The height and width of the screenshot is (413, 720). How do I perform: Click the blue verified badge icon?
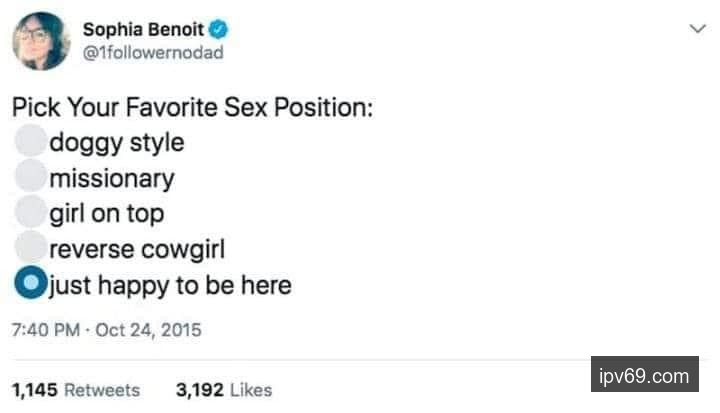215,31
